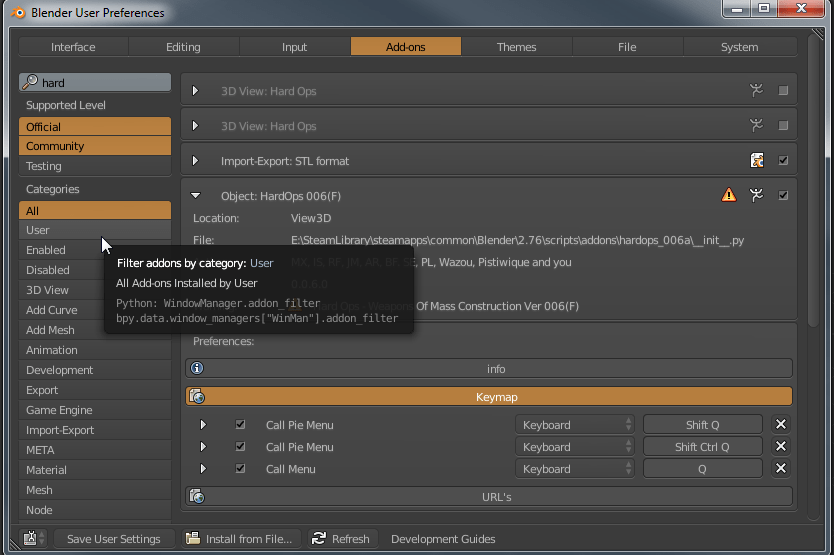
Task: Remove the Shift Ctrl Q keymap entry
Action: 781,447
